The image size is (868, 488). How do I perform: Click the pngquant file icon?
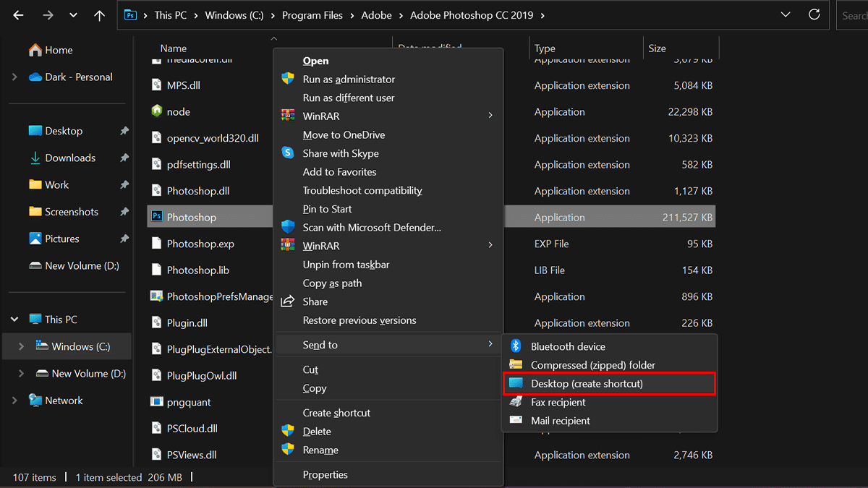156,402
